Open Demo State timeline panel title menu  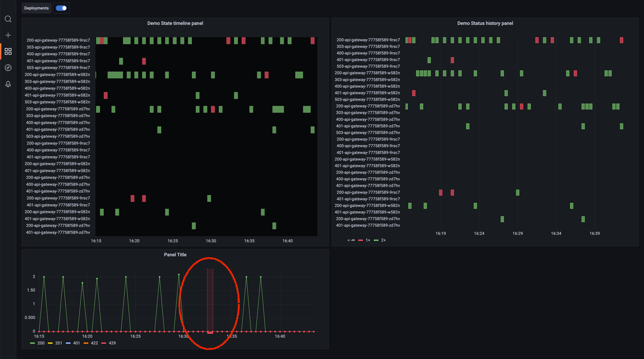[175, 23]
